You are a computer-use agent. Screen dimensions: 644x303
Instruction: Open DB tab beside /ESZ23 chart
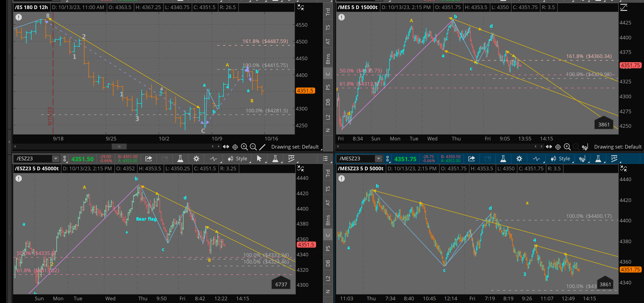pyautogui.click(x=328, y=263)
